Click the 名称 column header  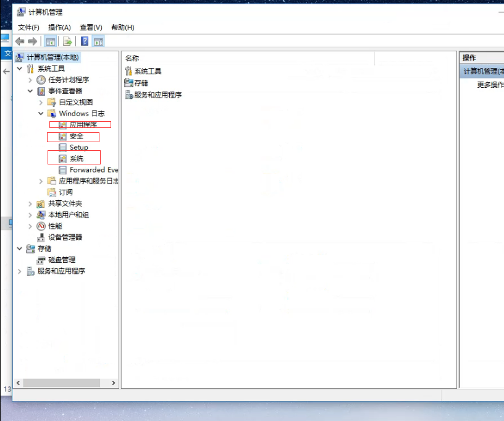click(x=132, y=58)
